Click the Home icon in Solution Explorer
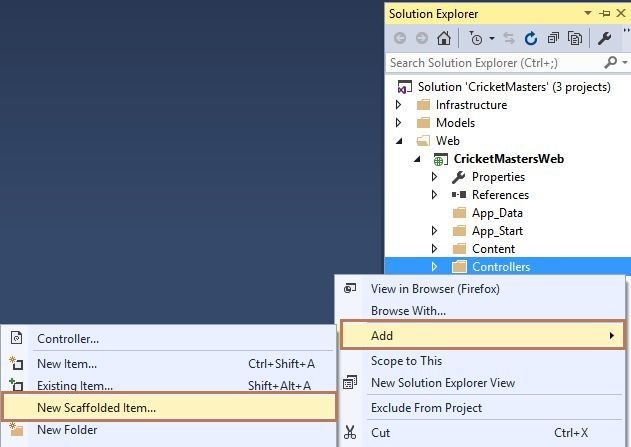 [444, 39]
